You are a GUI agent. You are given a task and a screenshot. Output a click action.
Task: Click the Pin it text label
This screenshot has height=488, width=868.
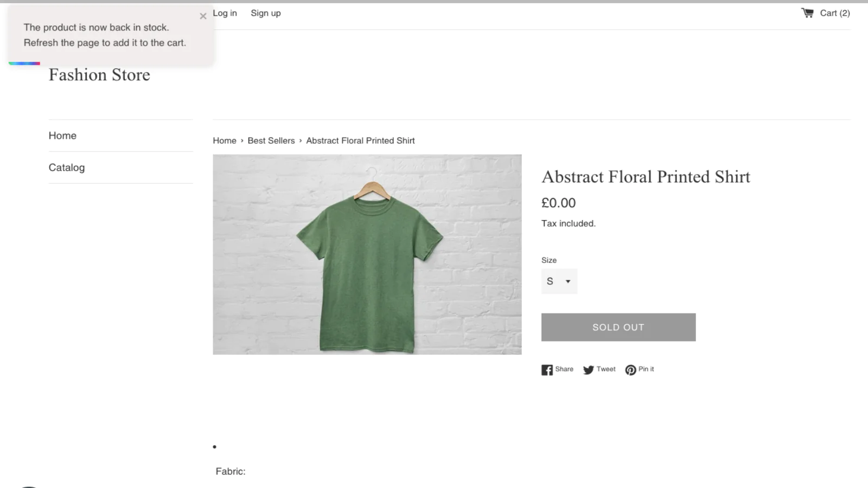coord(646,369)
